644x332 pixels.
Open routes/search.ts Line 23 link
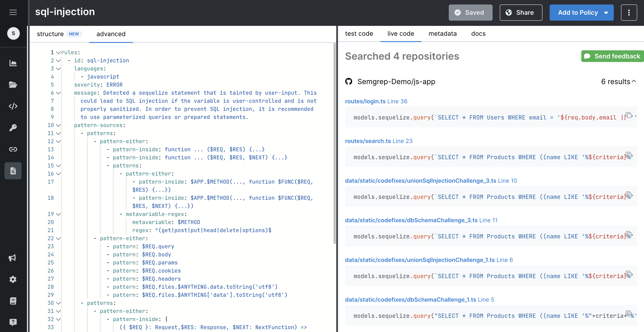tap(368, 141)
